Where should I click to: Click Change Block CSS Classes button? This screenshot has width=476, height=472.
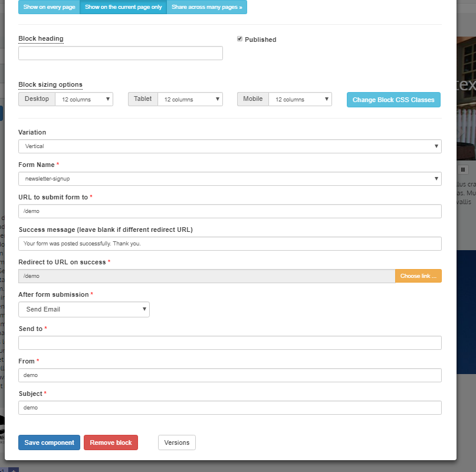coord(393,100)
